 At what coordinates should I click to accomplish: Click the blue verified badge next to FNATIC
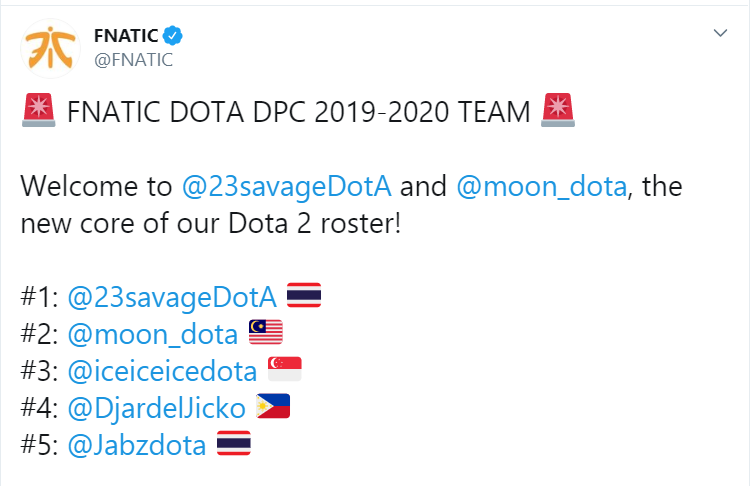coord(174,36)
